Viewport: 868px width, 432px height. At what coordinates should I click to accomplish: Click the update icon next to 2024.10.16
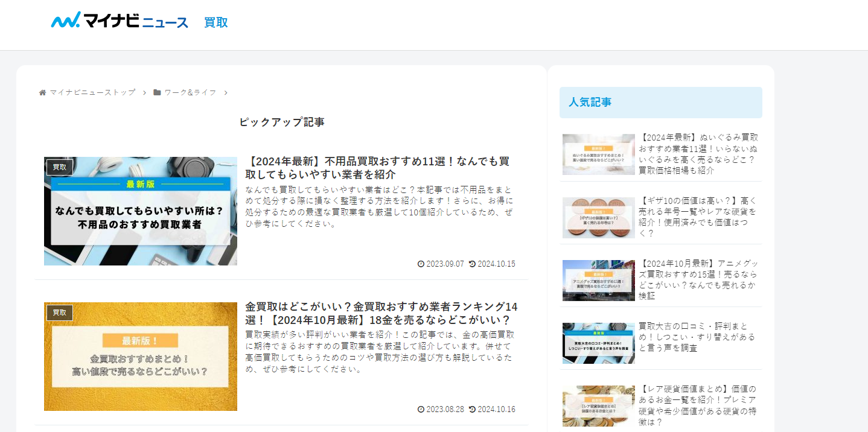pyautogui.click(x=471, y=408)
